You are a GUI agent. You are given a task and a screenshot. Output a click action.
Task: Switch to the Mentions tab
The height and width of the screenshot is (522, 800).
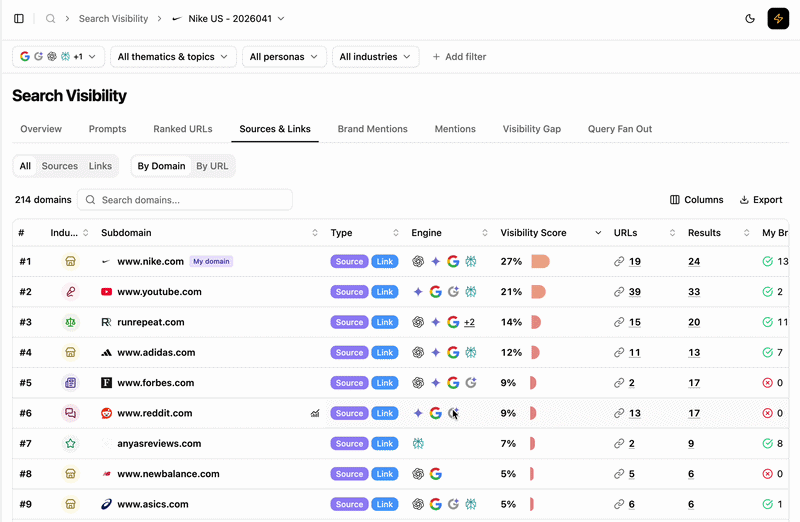click(455, 129)
